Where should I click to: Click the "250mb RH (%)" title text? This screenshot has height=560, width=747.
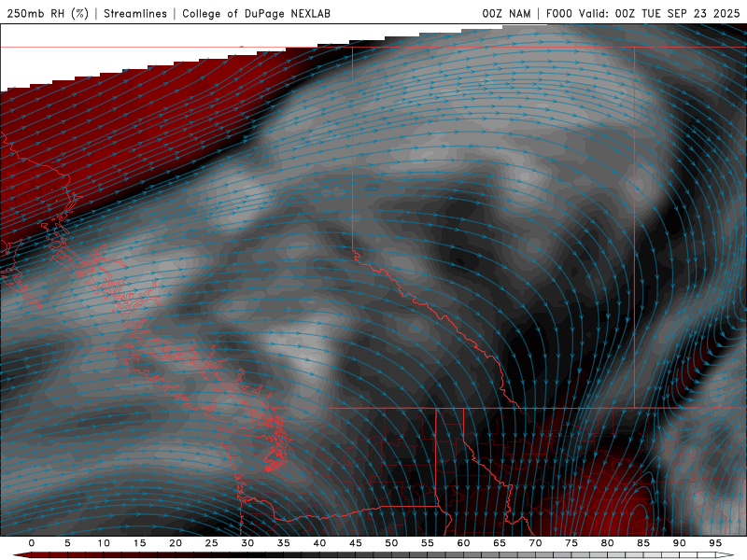(x=48, y=13)
